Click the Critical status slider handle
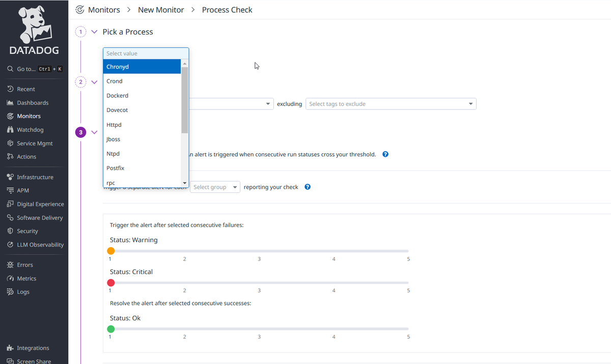Screen dimensions: 611x364 111,283
